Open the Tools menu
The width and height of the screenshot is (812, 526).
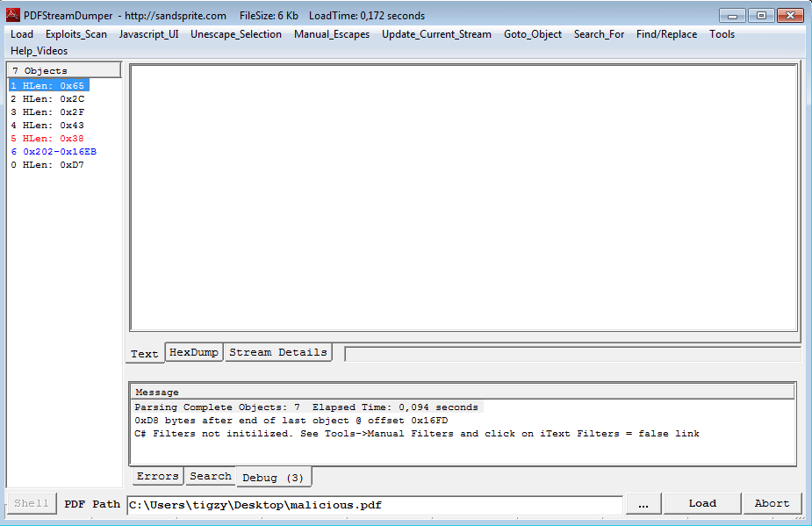(x=722, y=34)
